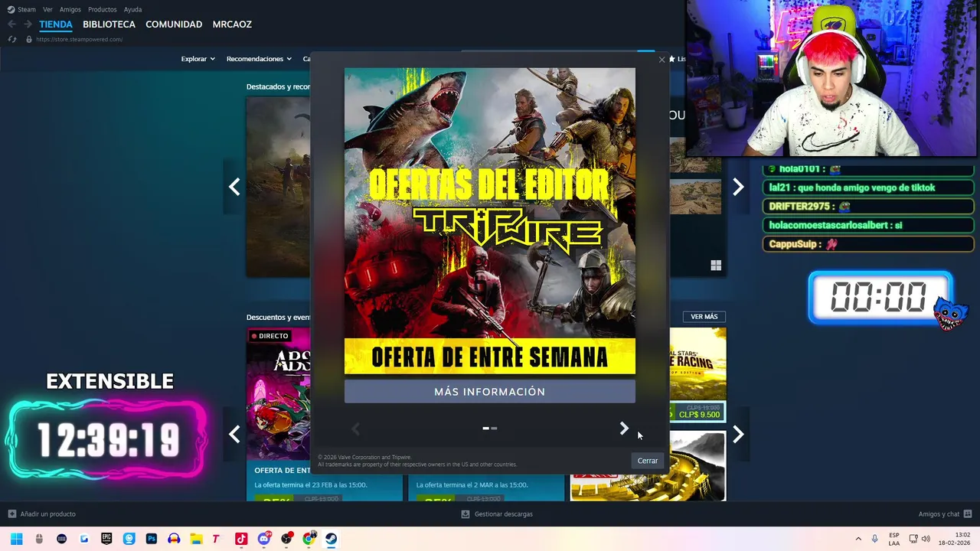
Task: Click the VER MÁS button
Action: 704,317
